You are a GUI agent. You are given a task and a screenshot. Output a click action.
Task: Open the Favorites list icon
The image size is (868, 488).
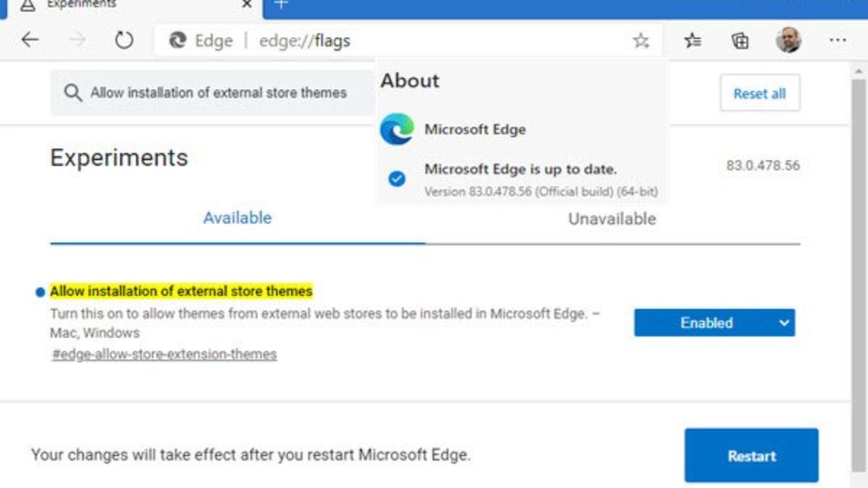pos(693,40)
